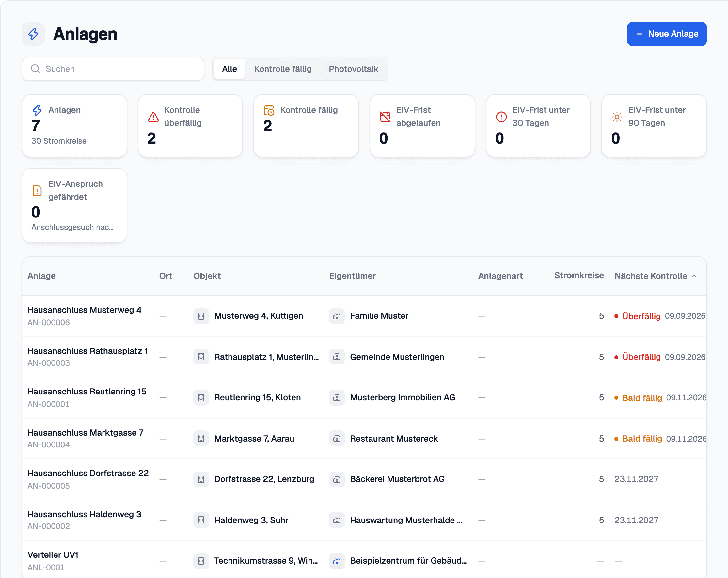Click the Anlagenart column header
The width and height of the screenshot is (728, 578).
[x=500, y=276]
